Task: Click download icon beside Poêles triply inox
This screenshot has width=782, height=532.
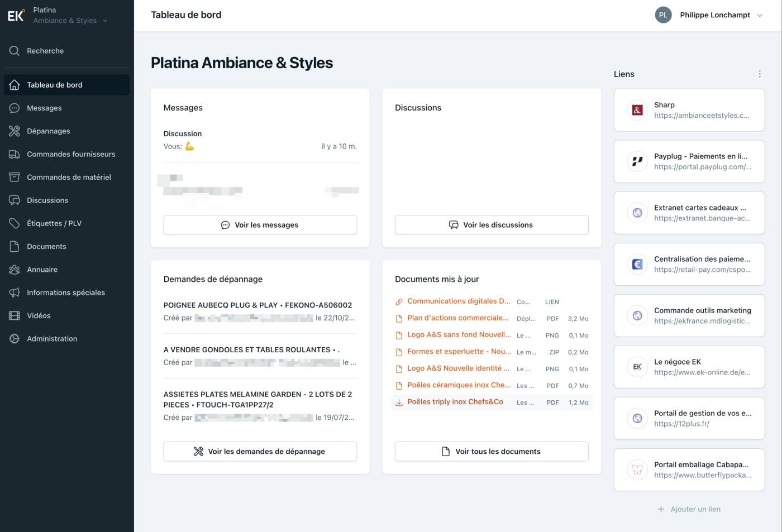Action: click(399, 402)
